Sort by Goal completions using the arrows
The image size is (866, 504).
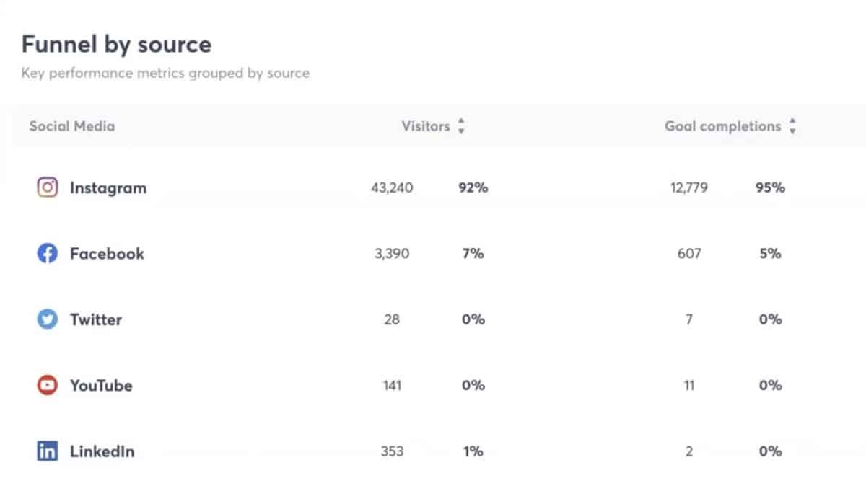pyautogui.click(x=792, y=126)
